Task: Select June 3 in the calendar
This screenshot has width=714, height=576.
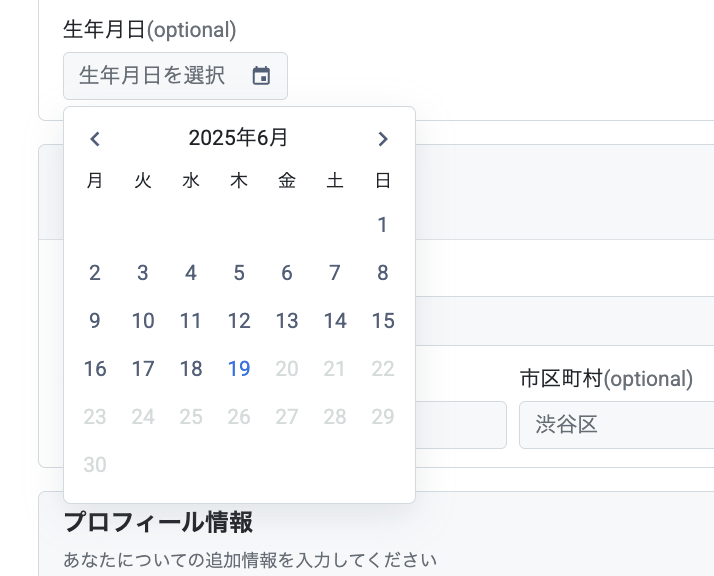Action: coord(143,272)
